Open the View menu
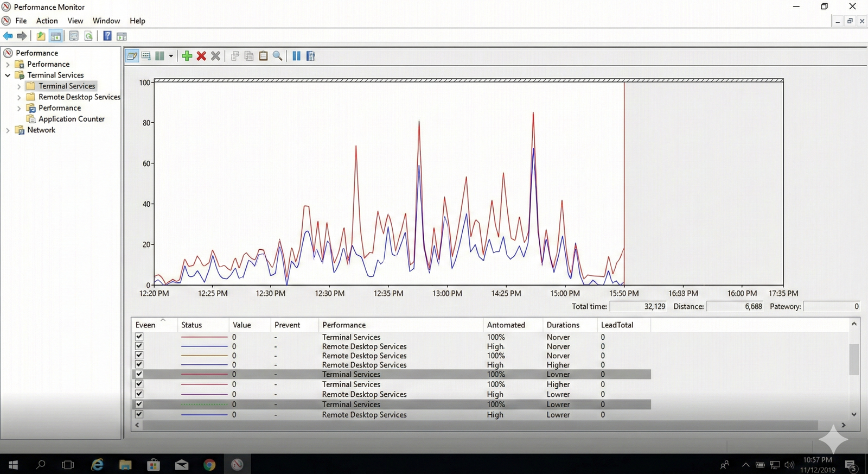 click(75, 21)
